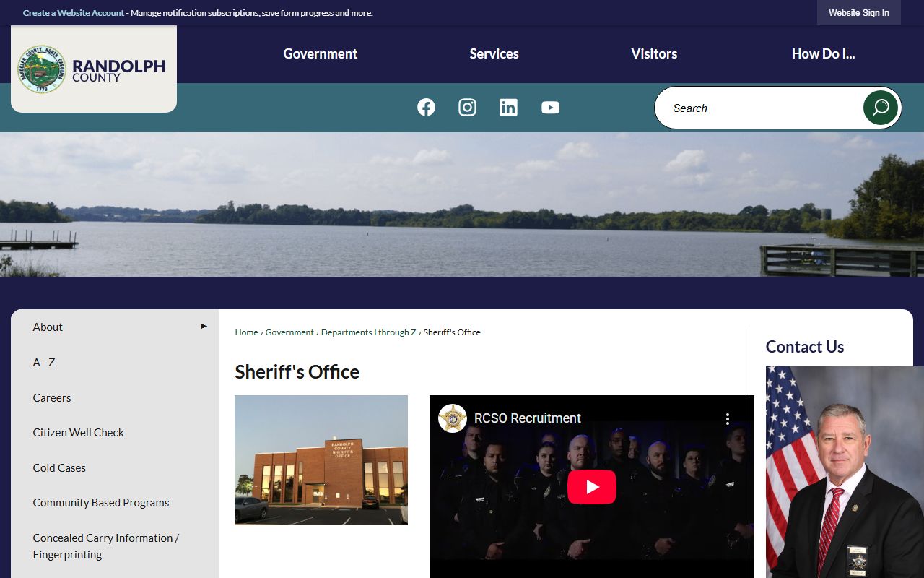Click the Randolph County seal logo
This screenshot has width=924, height=578.
coord(42,69)
